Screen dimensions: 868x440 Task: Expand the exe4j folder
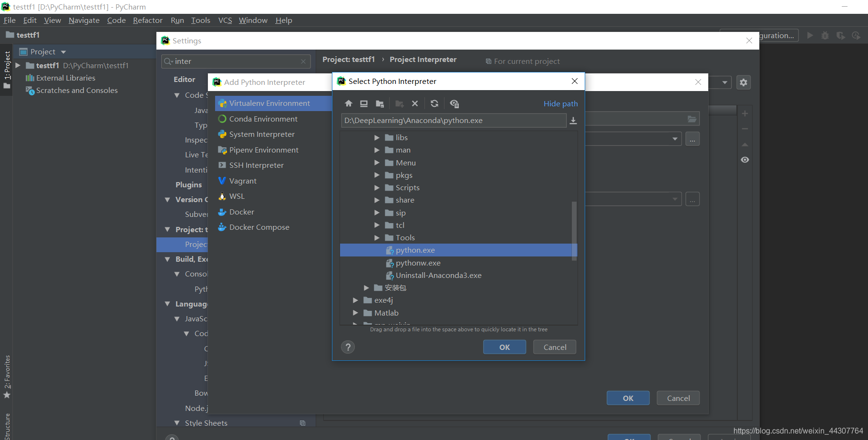(x=355, y=300)
